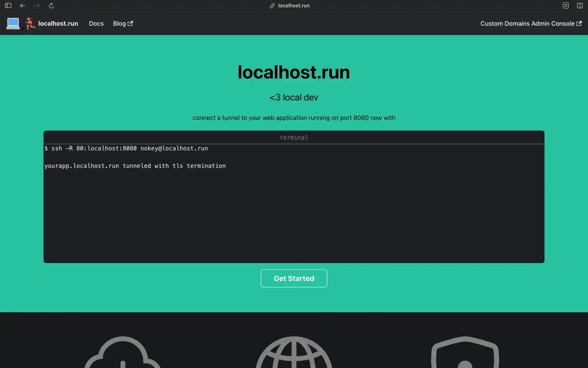The image size is (588, 368).
Task: Open the Docs menu item
Action: 96,23
